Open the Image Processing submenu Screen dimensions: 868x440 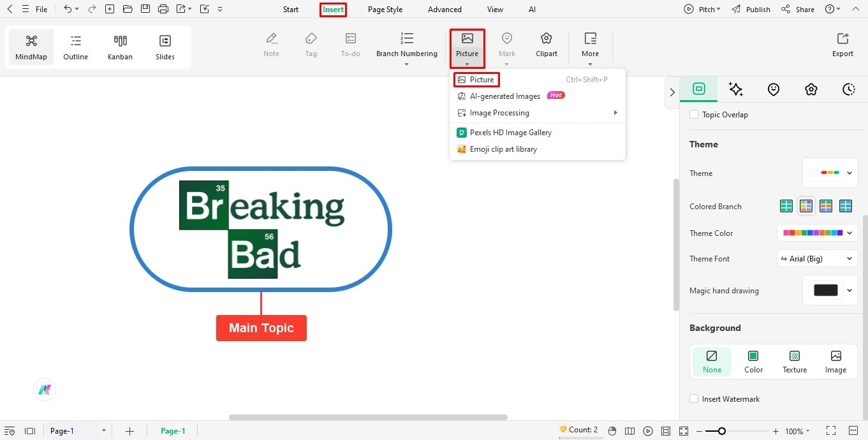pyautogui.click(x=538, y=113)
